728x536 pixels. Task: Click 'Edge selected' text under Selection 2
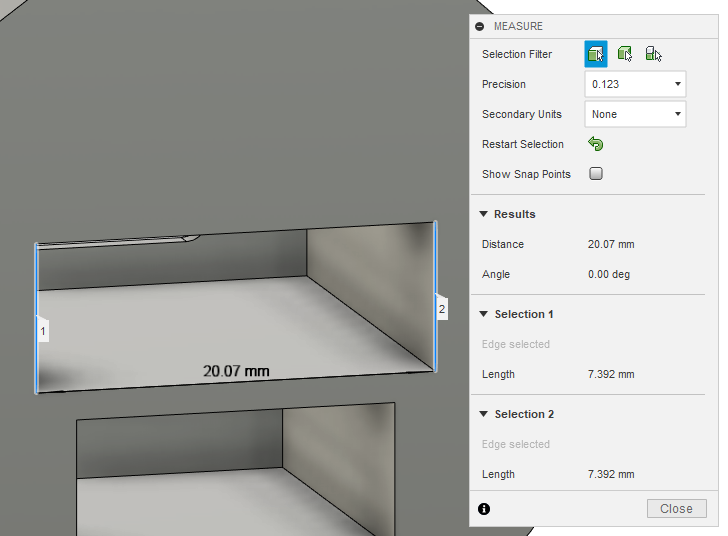(x=516, y=444)
